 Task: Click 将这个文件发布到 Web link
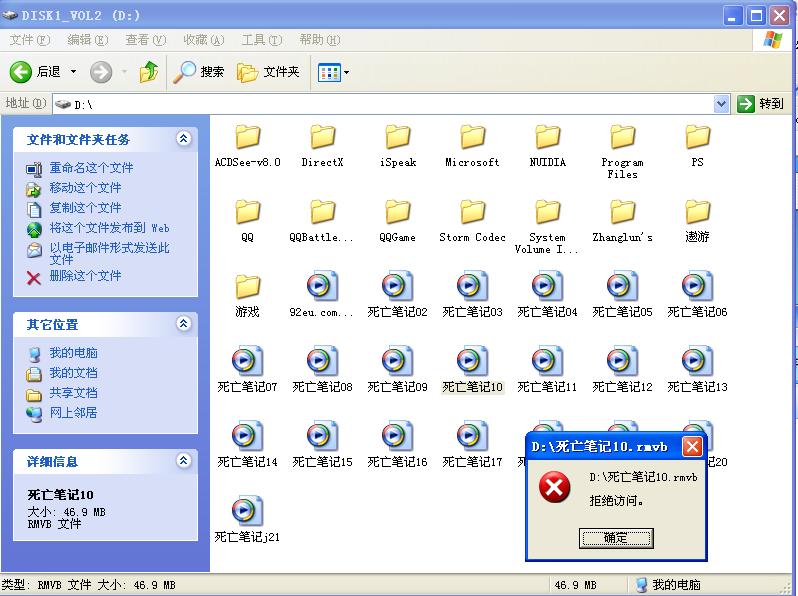tap(109, 228)
